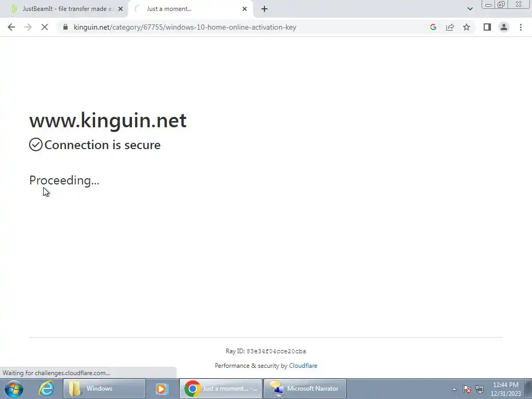Follow the Cloudflare link
The height and width of the screenshot is (399, 532).
(303, 366)
